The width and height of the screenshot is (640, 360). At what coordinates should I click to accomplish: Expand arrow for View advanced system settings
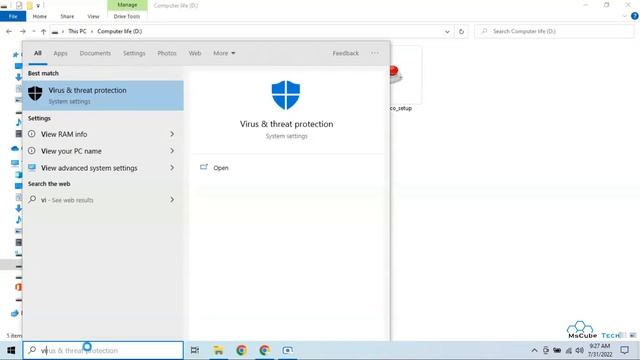point(172,168)
